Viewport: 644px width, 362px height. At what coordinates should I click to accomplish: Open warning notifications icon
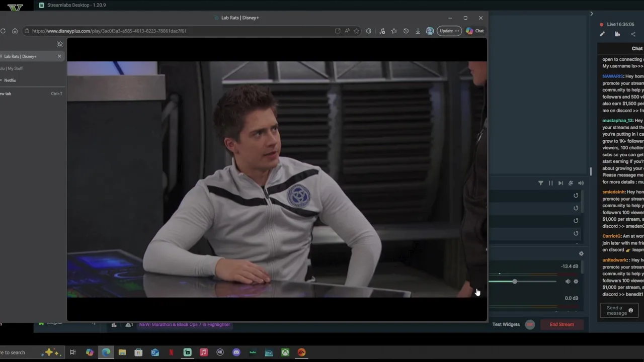[x=129, y=325]
